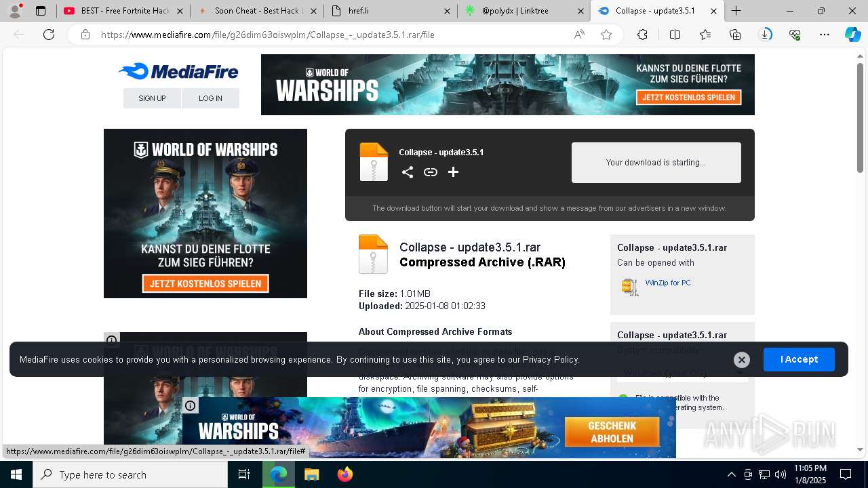Open Firefox from taskbar
This screenshot has height=488, width=868.
(344, 474)
